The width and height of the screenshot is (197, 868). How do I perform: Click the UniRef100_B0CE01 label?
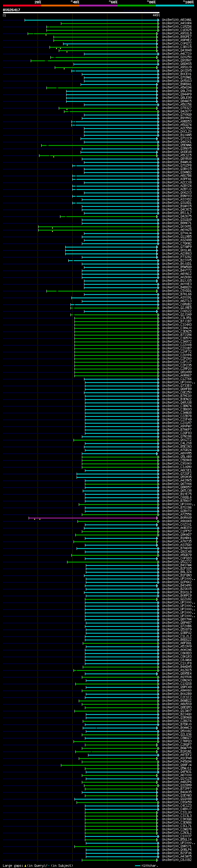tap(176, 74)
